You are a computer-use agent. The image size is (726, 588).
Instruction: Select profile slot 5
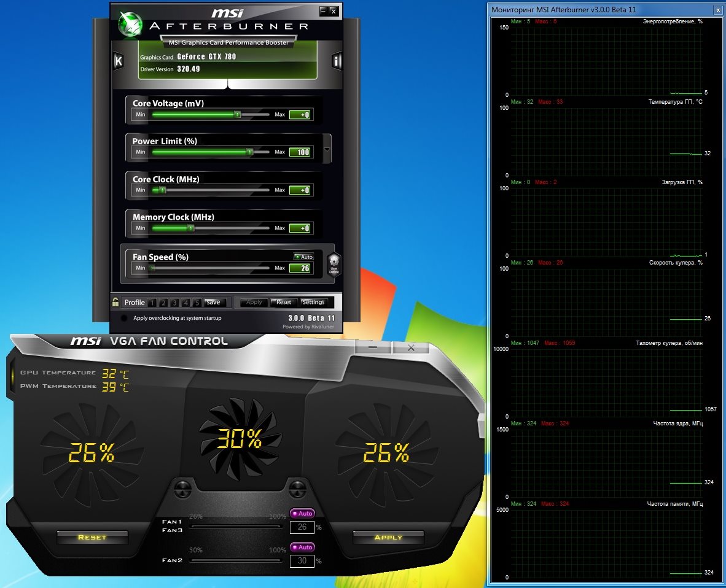click(197, 303)
